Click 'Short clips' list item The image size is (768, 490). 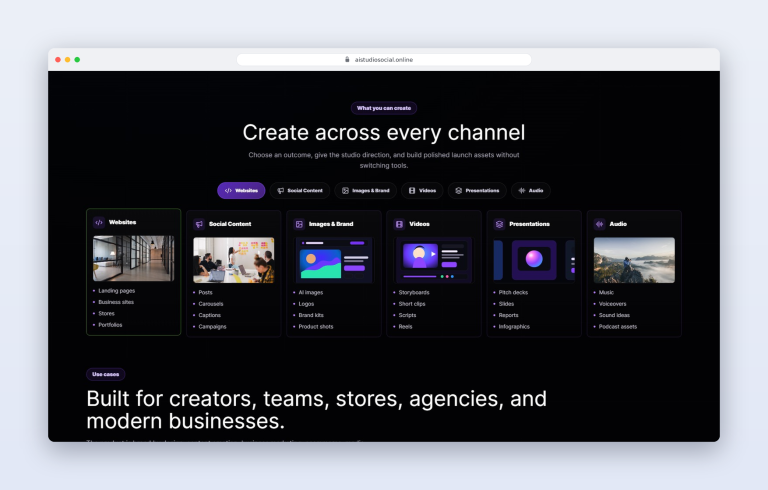coord(412,304)
